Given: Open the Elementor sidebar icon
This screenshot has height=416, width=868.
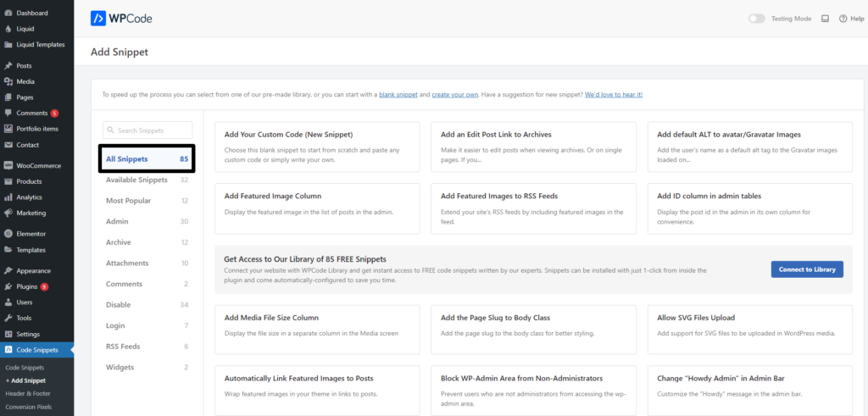Looking at the screenshot, I should coord(8,233).
